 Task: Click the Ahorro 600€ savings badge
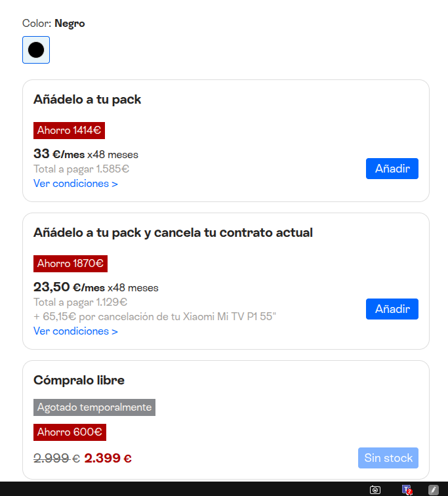tap(70, 432)
